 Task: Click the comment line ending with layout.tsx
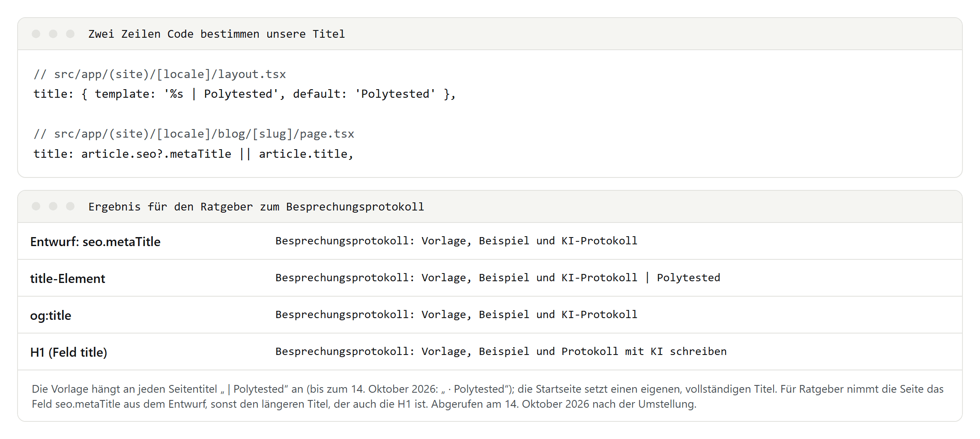tap(160, 74)
